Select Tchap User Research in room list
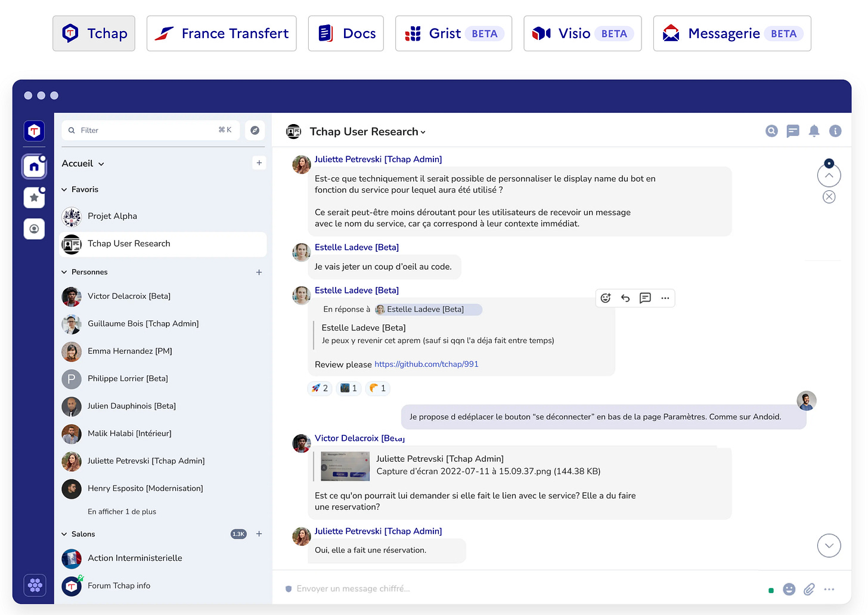This screenshot has width=868, height=615. pyautogui.click(x=163, y=243)
